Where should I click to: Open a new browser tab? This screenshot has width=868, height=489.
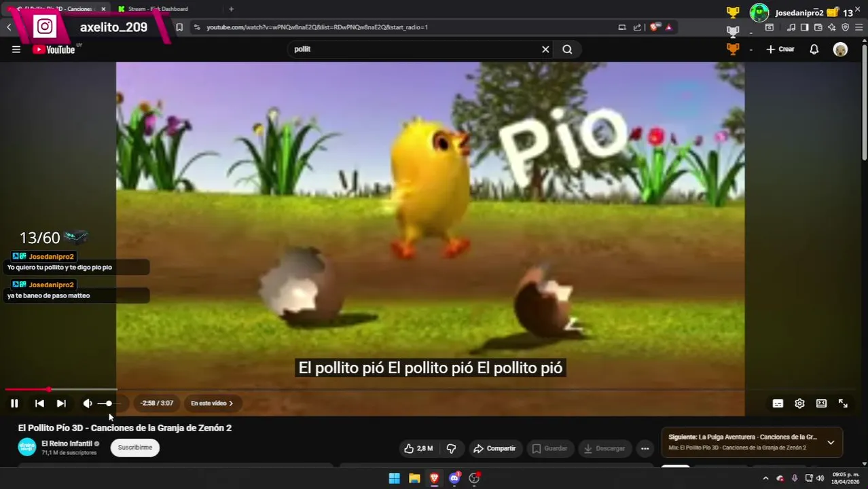[231, 9]
